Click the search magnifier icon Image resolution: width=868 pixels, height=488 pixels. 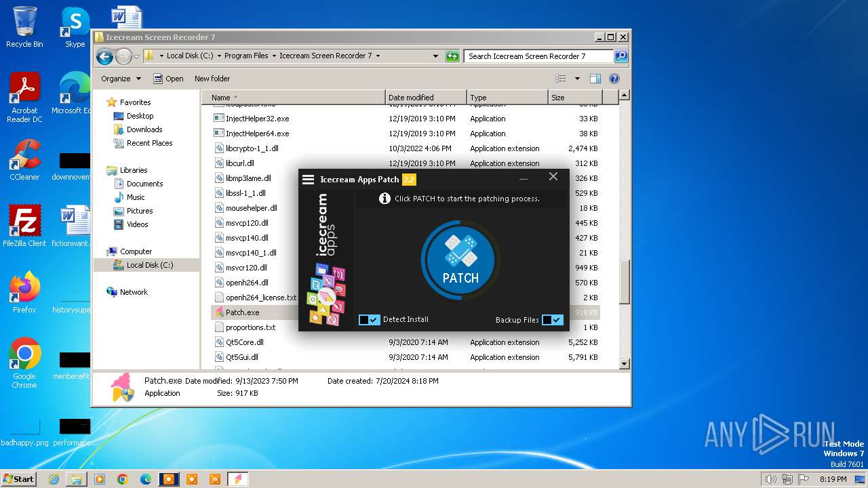point(621,56)
